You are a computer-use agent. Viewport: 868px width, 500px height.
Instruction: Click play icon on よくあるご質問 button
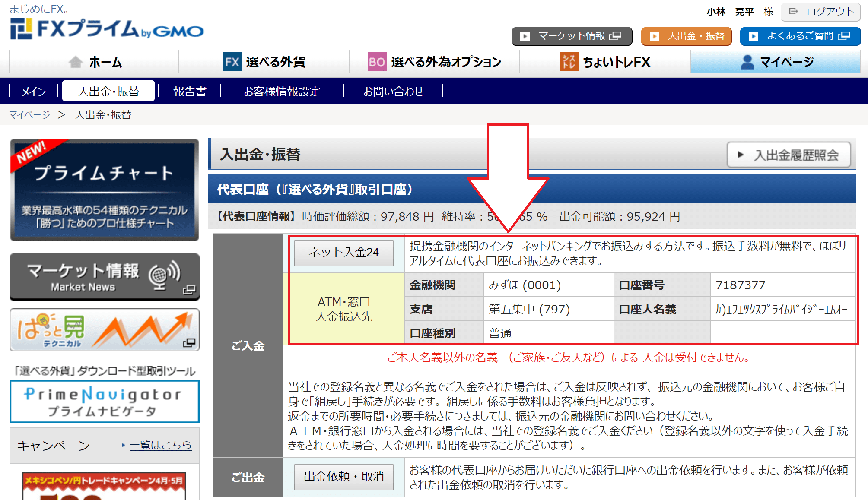[x=753, y=36]
